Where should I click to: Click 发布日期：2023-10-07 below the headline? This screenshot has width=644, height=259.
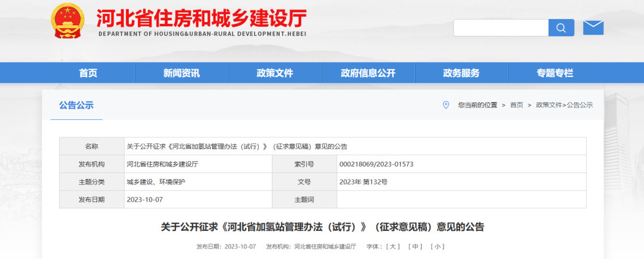coord(227,246)
